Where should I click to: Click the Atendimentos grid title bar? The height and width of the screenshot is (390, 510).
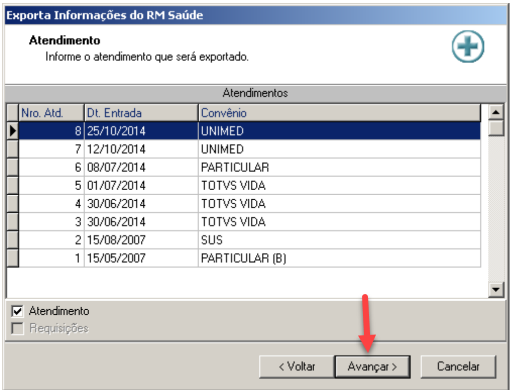tap(255, 93)
